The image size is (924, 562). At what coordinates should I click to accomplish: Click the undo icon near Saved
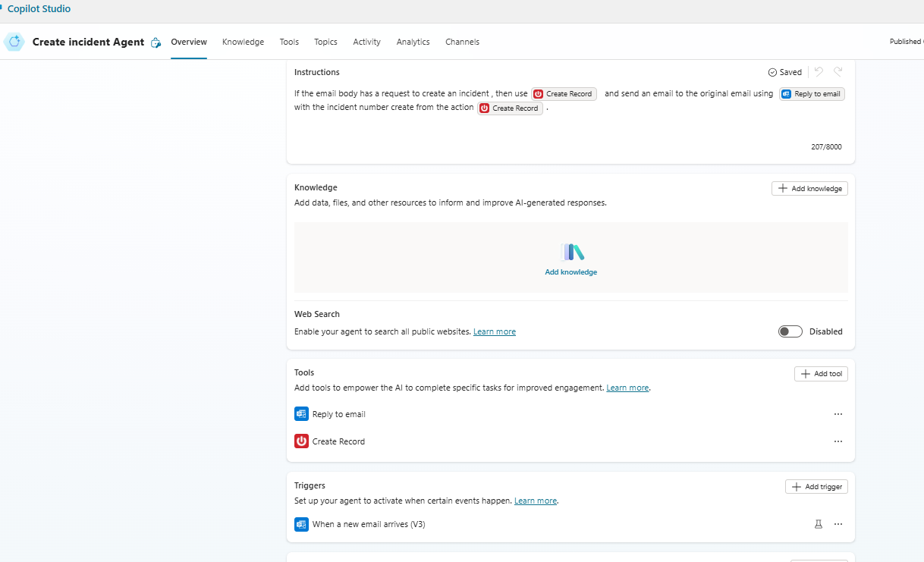pyautogui.click(x=818, y=71)
